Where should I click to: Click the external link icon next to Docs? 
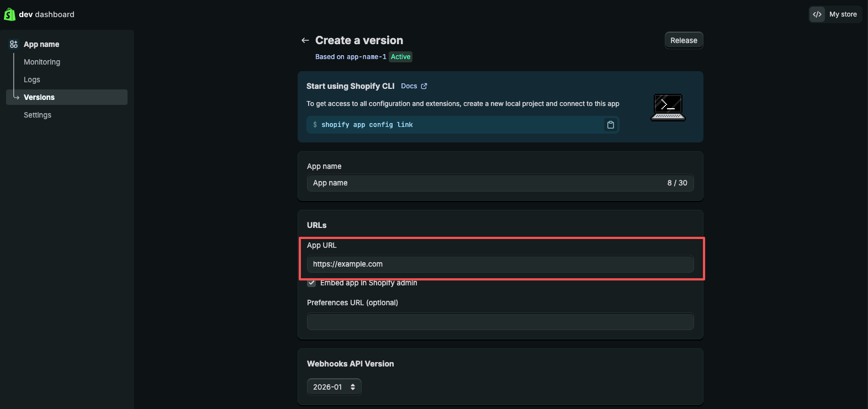[x=424, y=86]
